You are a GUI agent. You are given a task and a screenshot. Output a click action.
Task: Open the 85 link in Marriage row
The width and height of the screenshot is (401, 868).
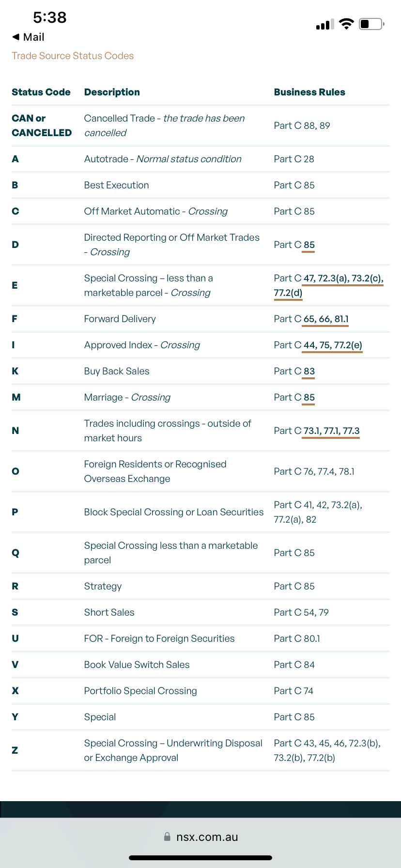[x=309, y=398]
